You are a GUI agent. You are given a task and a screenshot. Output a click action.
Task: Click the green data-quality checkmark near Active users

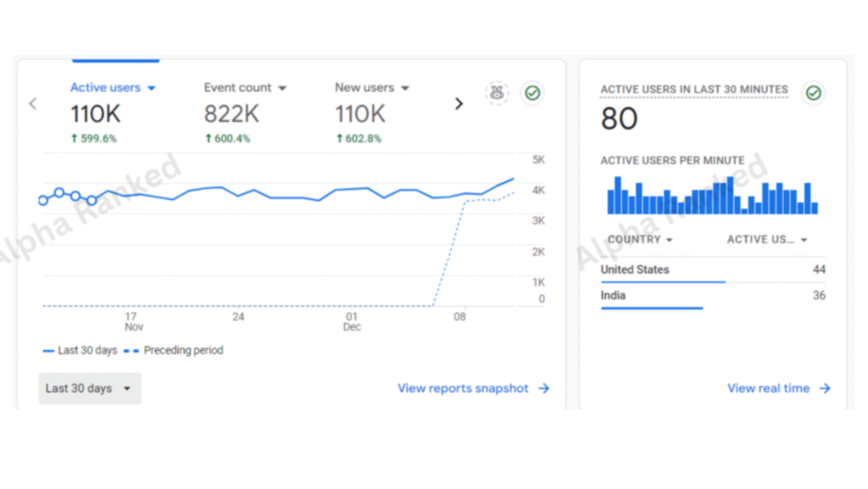532,93
